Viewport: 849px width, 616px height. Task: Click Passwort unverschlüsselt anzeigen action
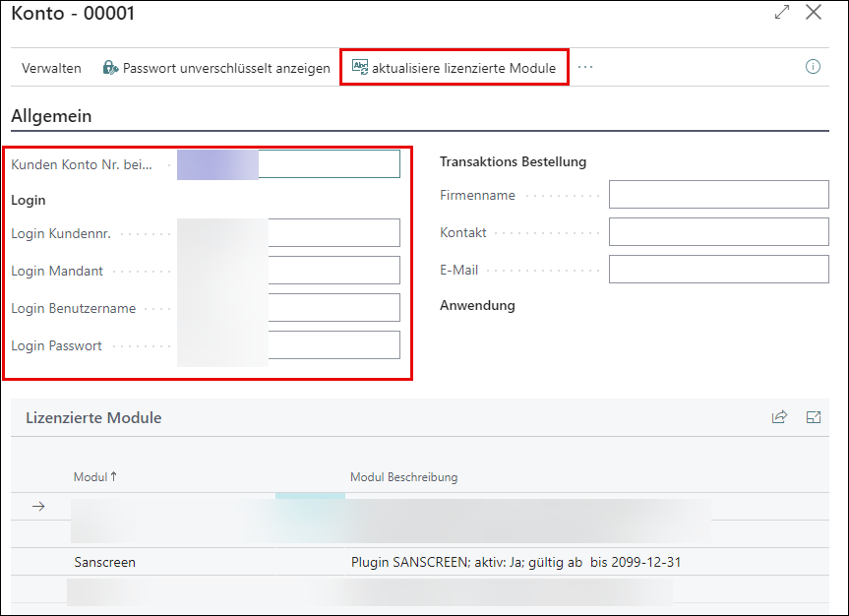click(x=225, y=68)
